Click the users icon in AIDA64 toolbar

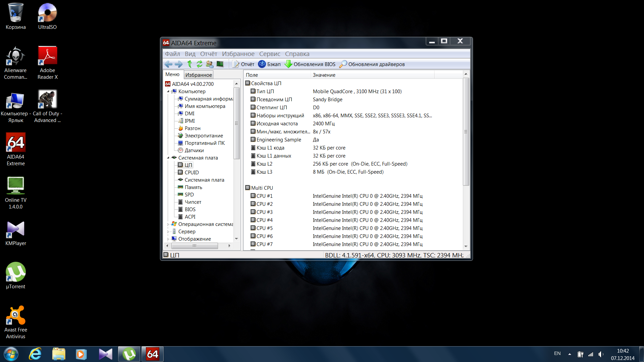coord(210,64)
